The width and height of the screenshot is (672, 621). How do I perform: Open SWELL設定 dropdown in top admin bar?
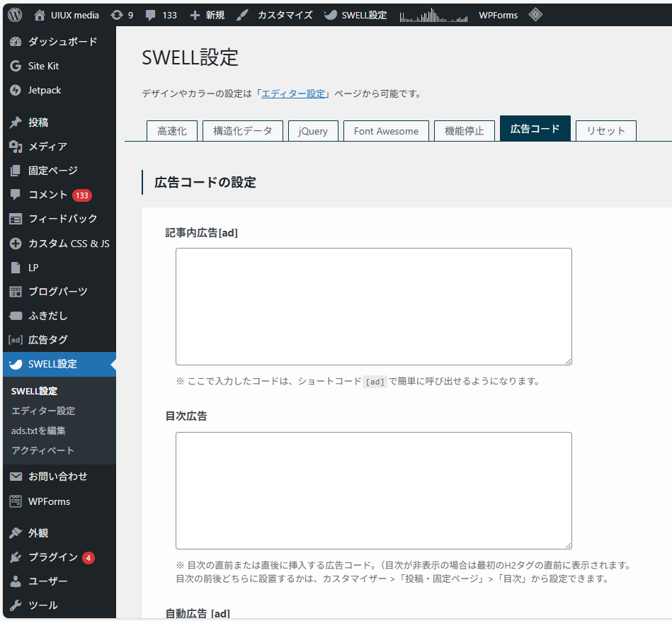[x=356, y=14]
